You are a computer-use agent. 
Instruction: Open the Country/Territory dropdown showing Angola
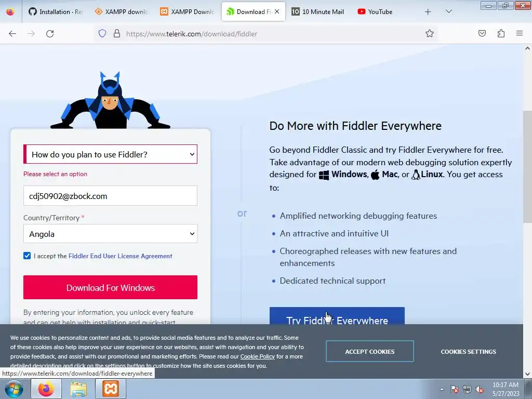(x=110, y=234)
